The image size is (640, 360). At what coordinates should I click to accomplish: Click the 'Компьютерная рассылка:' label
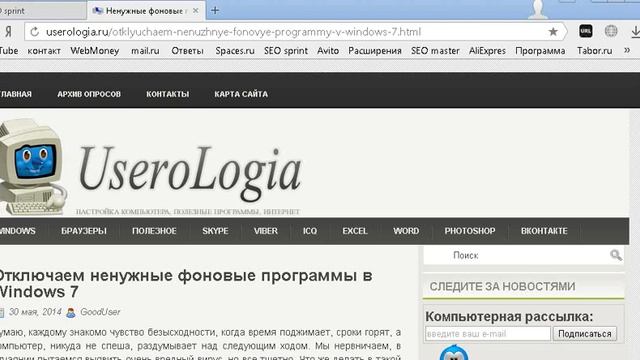[x=509, y=317]
